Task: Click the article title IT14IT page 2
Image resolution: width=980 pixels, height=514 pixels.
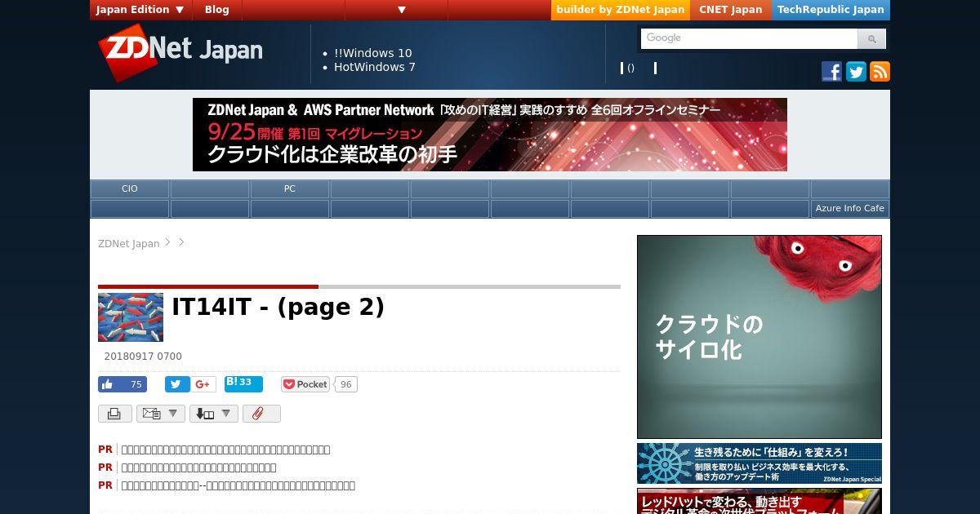Action: [x=278, y=307]
